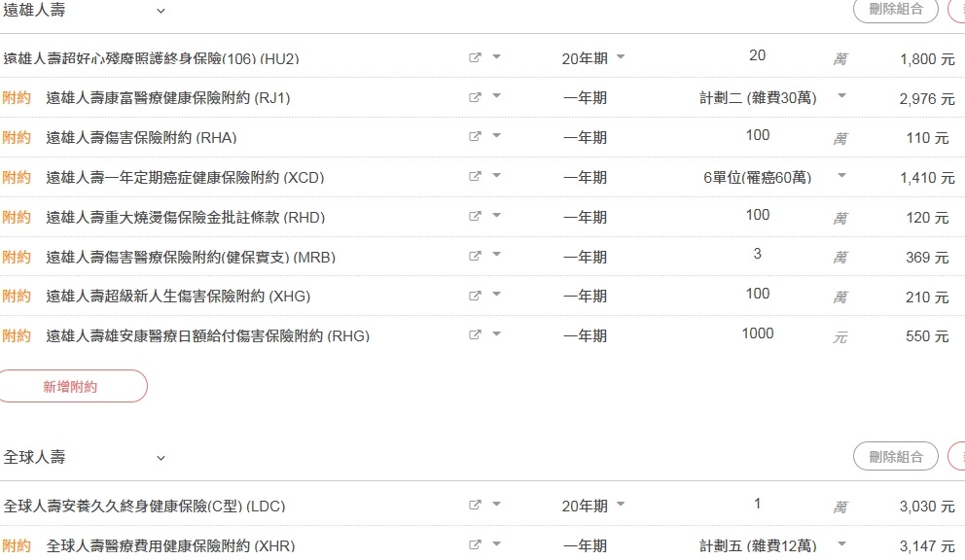This screenshot has width=965, height=560.
Task: Expand options arrow beside XHG link icon
Action: [497, 295]
